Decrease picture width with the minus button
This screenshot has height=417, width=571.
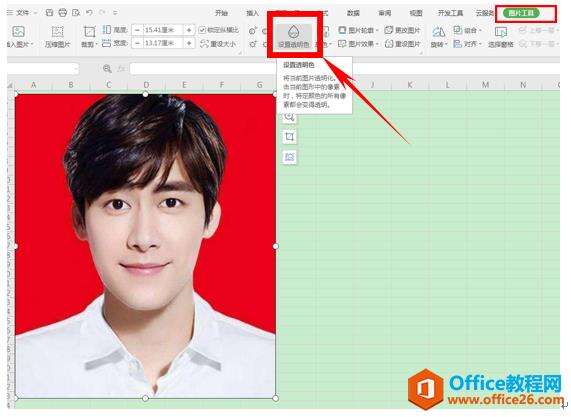(x=137, y=43)
